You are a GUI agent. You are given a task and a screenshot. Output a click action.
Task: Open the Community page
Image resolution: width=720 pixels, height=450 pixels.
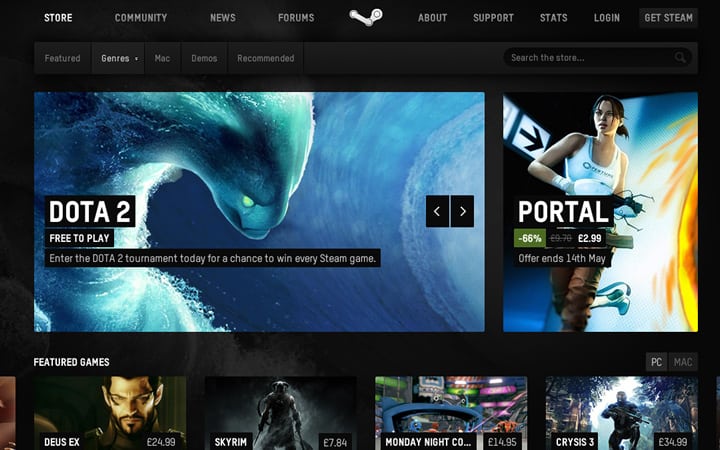coord(141,18)
